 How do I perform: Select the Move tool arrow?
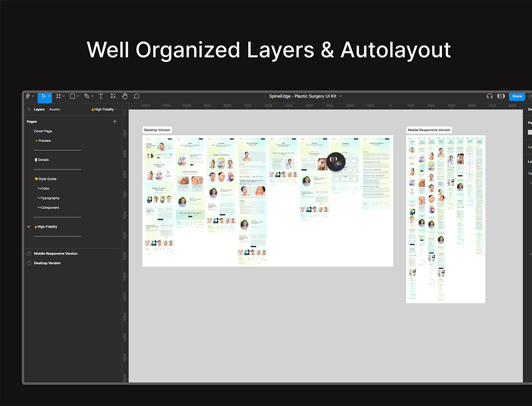tap(43, 96)
